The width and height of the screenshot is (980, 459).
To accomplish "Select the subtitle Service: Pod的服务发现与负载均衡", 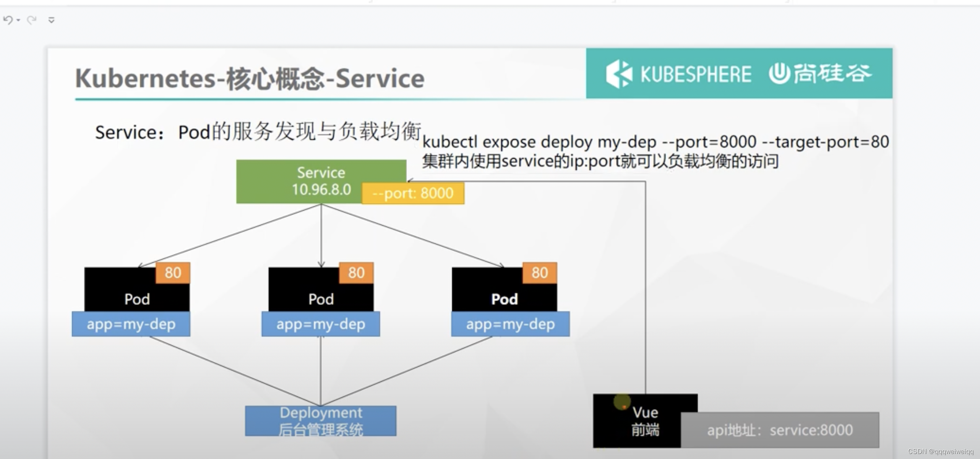I will point(258,132).
